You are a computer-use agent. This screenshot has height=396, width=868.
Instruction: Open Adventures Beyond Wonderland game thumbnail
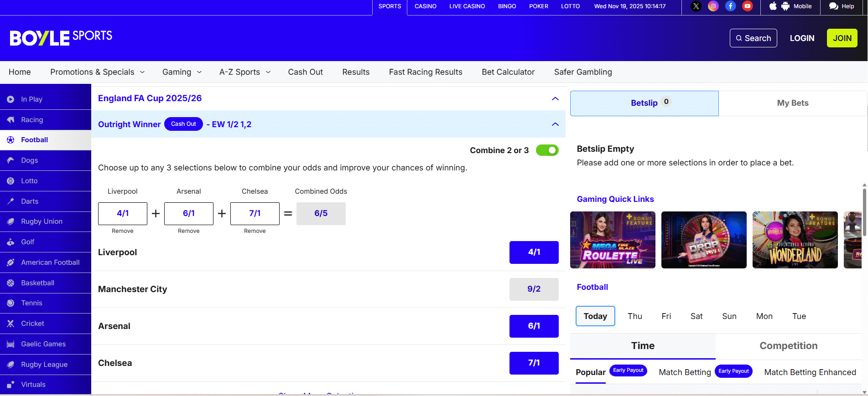(x=795, y=240)
